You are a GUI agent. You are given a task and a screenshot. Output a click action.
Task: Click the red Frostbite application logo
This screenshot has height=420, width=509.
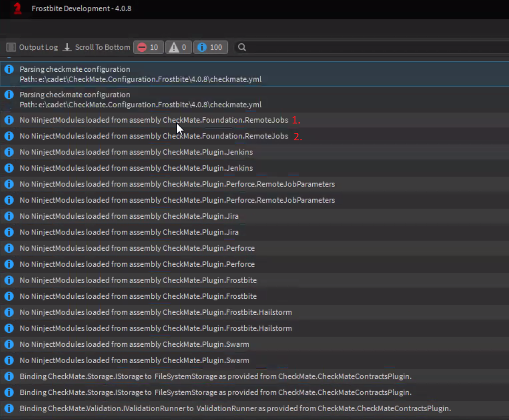(17, 8)
